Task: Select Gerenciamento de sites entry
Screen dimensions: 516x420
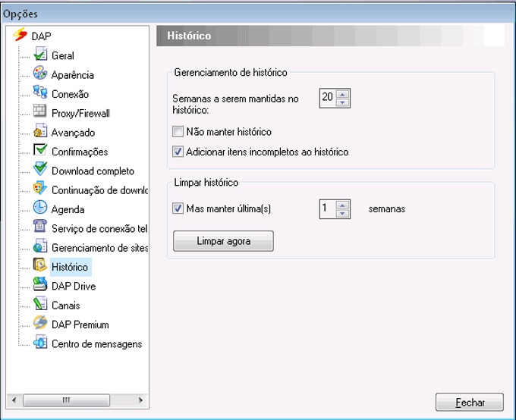Action: 99,248
